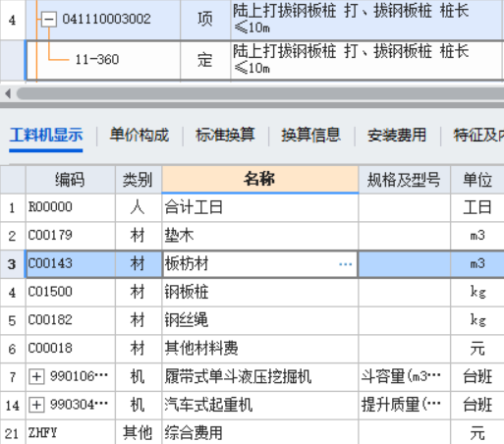The height and width of the screenshot is (444, 504).
Task: Select the 041110003002 item code
Action: 107,19
